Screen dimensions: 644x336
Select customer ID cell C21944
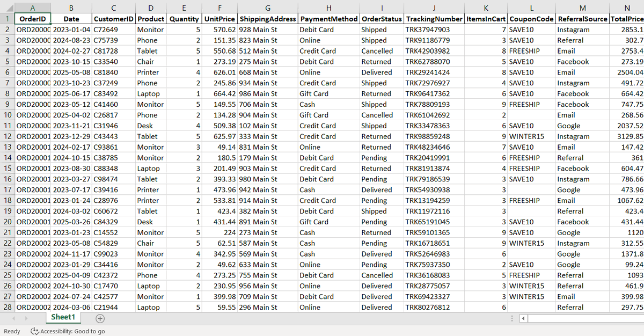point(114,307)
